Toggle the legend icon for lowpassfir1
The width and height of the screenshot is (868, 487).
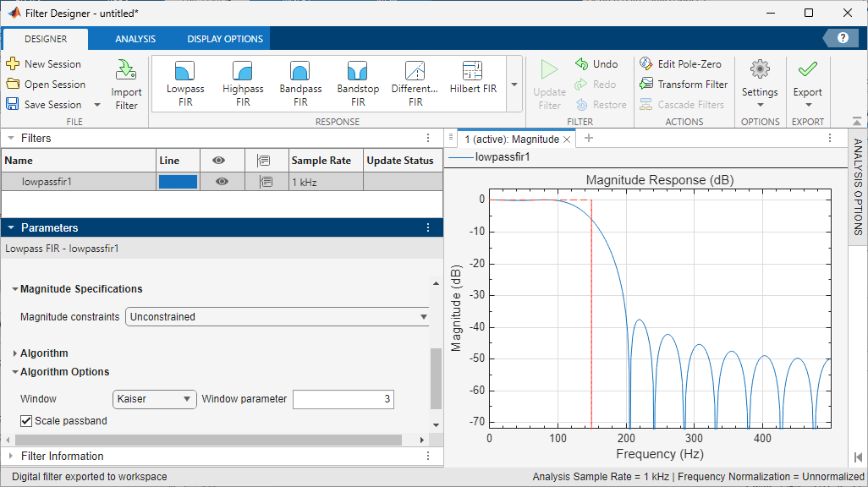tap(266, 182)
